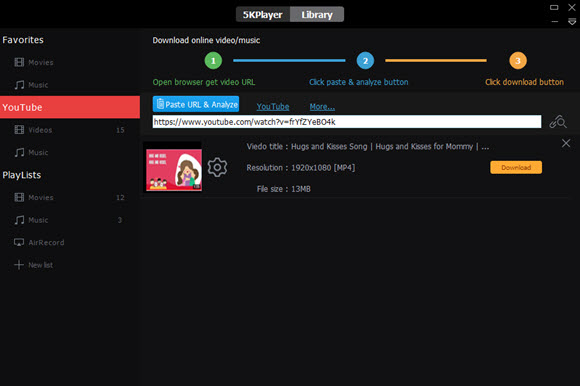
Task: Click 'Download online video/music' heading
Action: click(206, 40)
